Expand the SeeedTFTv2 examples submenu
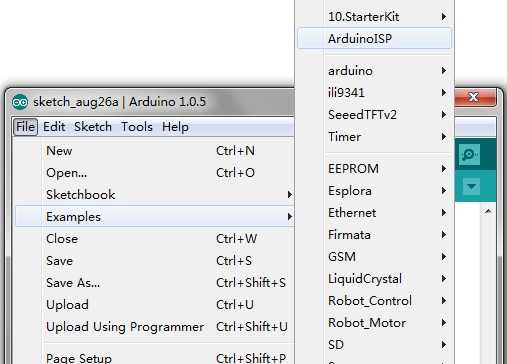This screenshot has width=507, height=364. (374, 115)
